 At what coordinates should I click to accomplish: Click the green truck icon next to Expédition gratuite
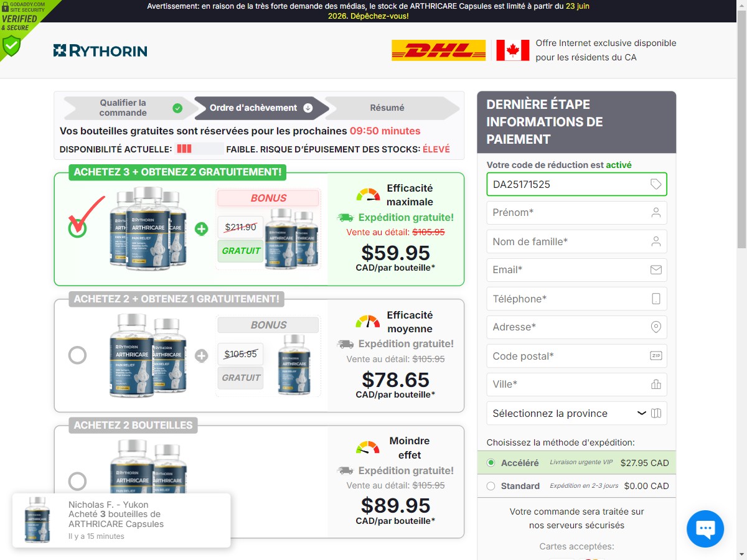coord(345,218)
